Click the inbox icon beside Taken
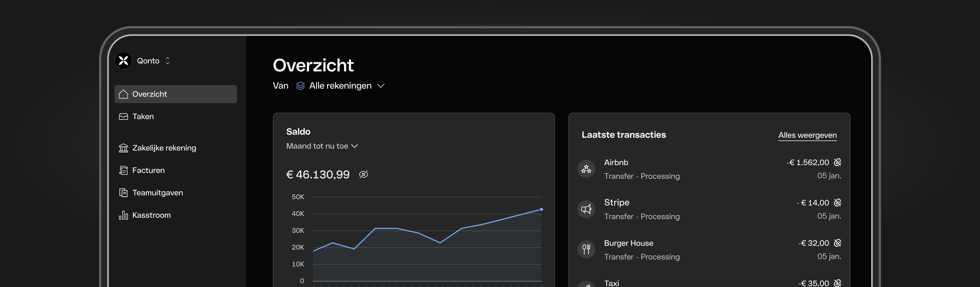Image resolution: width=980 pixels, height=287 pixels. pos(123,116)
